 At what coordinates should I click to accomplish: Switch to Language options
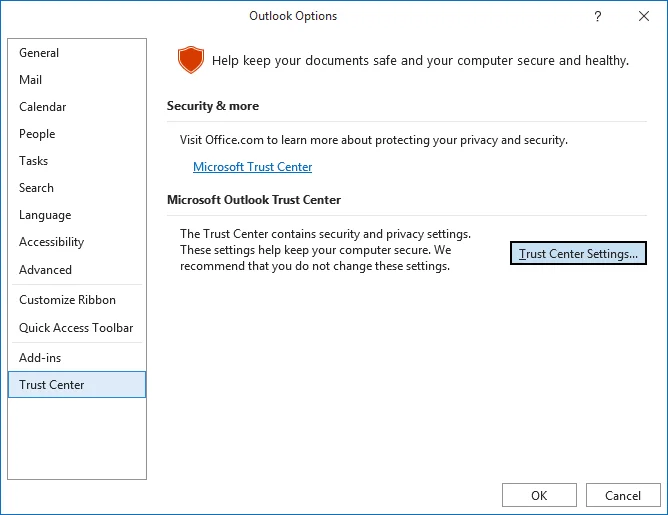pyautogui.click(x=77, y=215)
